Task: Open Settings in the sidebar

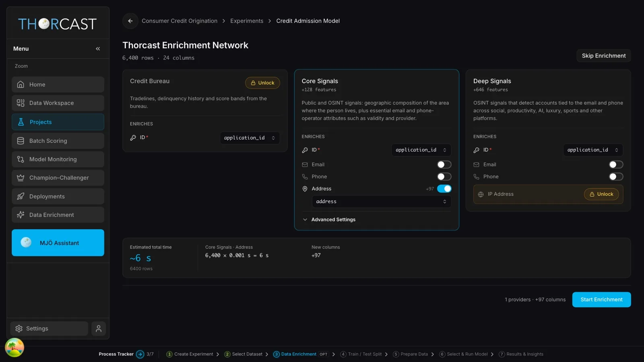Action: point(49,329)
